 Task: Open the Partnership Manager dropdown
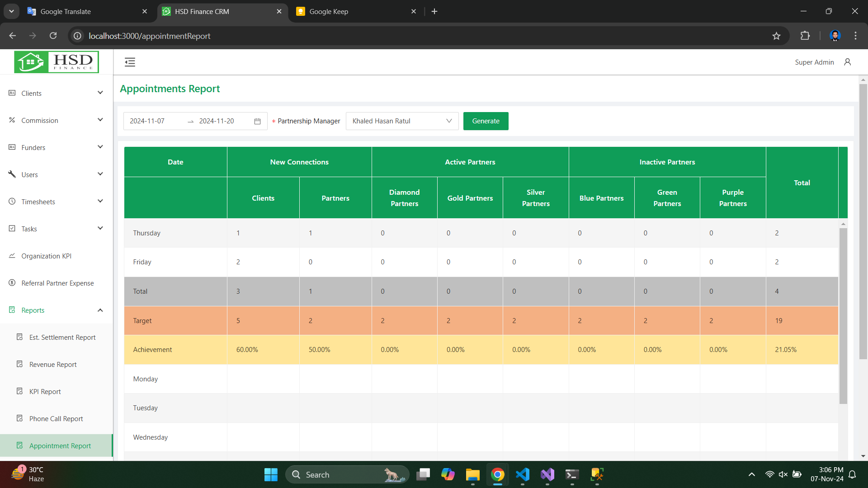point(402,121)
